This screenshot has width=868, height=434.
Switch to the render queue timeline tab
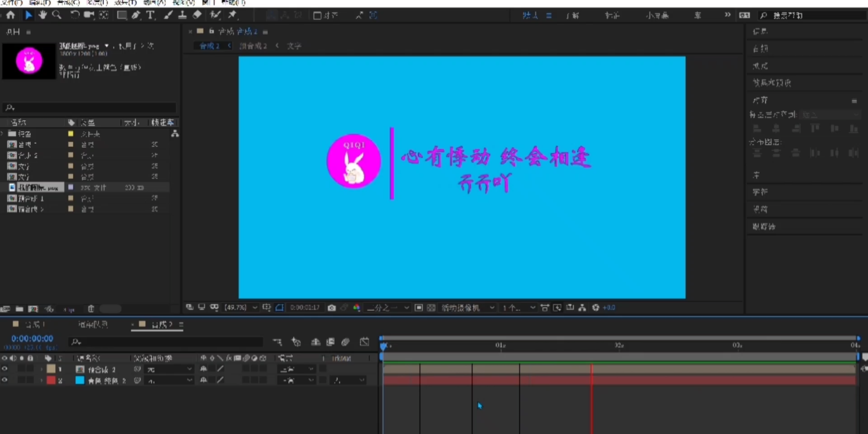coord(93,324)
